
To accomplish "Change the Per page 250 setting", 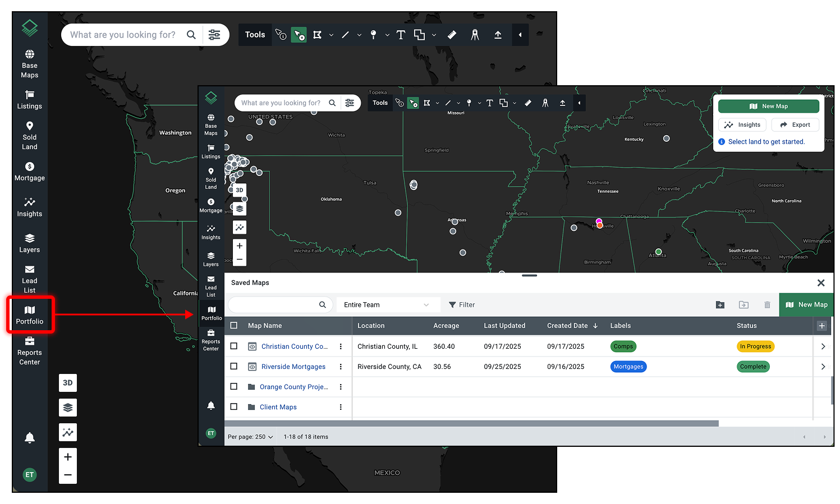I will [250, 437].
